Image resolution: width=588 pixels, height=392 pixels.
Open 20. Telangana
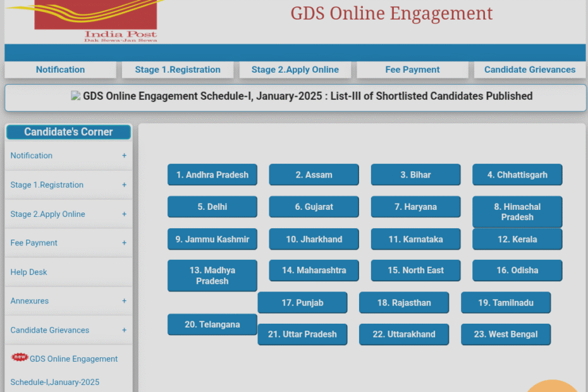click(x=212, y=324)
